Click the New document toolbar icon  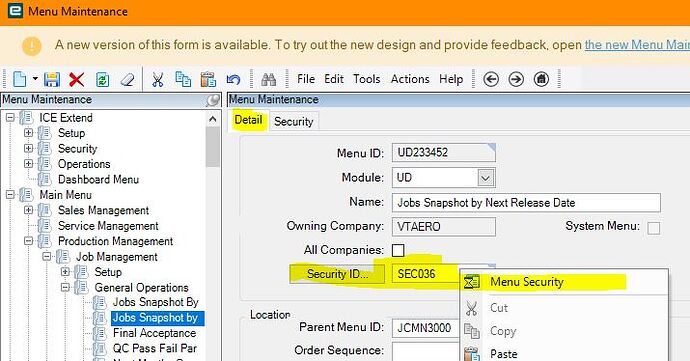tap(20, 80)
